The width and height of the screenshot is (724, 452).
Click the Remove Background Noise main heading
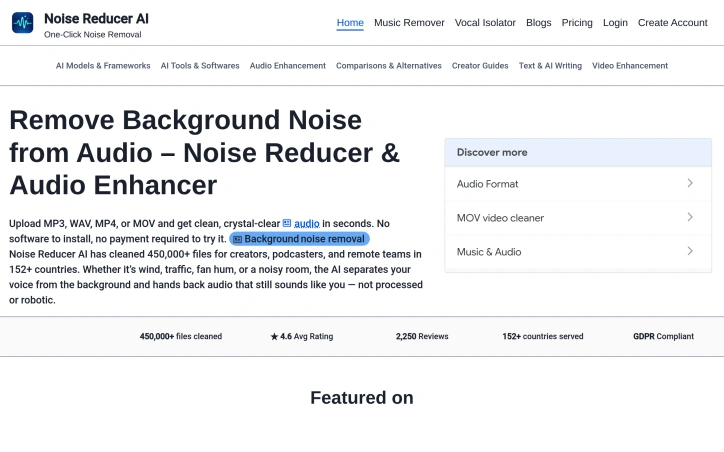[205, 152]
